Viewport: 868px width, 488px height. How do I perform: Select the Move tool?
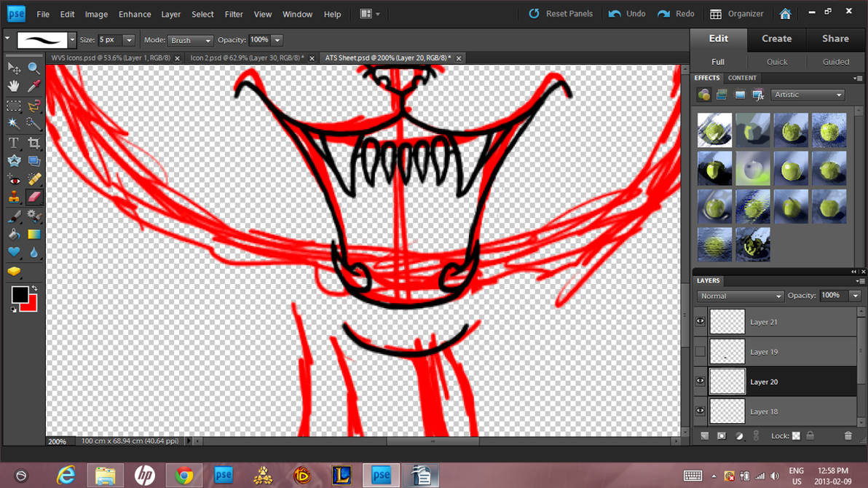click(x=13, y=68)
